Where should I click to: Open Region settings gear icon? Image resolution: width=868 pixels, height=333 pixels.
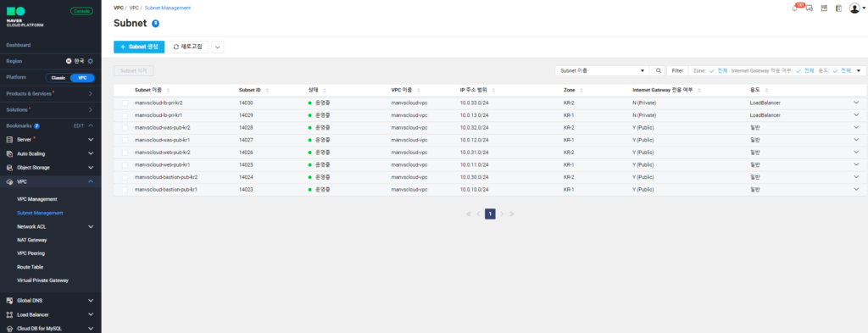pyautogui.click(x=90, y=61)
